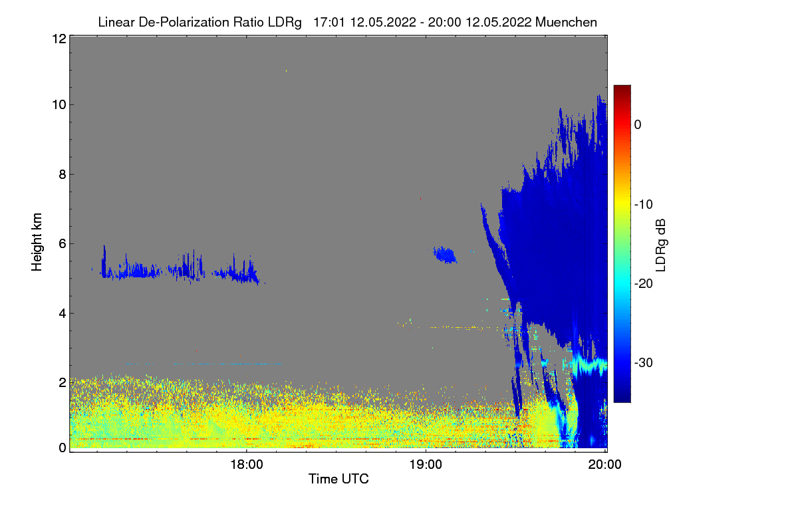Screen dimensions: 798x532
Task: Click the '4' height tick label
Action: click(61, 313)
